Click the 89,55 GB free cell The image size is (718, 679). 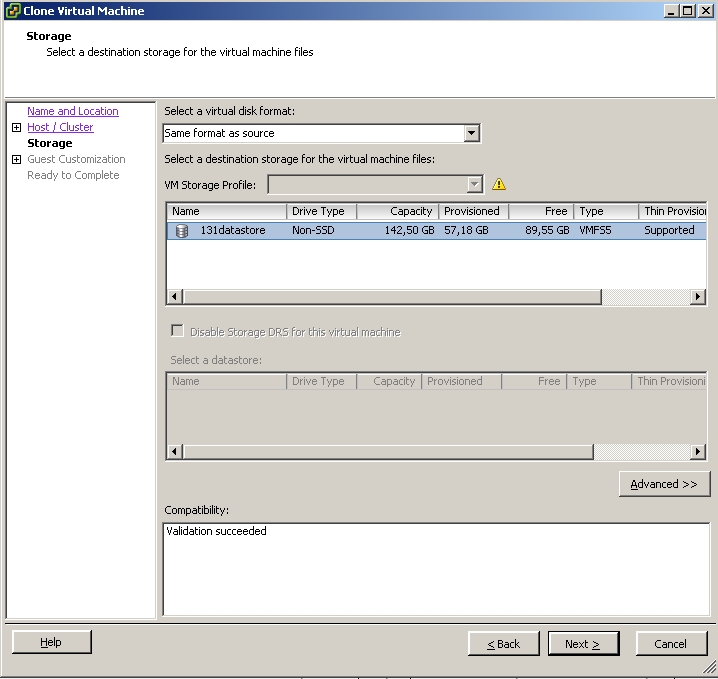point(547,230)
